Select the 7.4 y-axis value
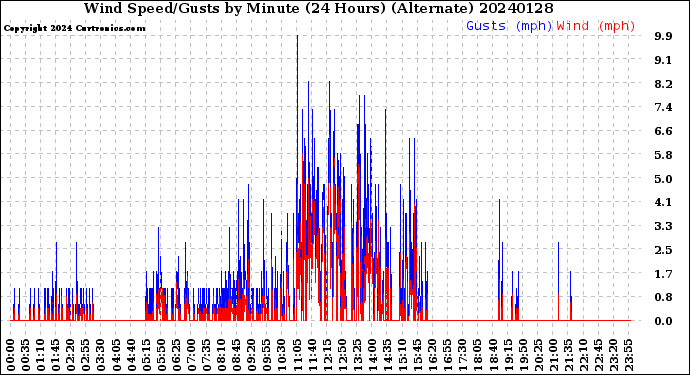Viewport: 690px width, 375px height. 663,107
